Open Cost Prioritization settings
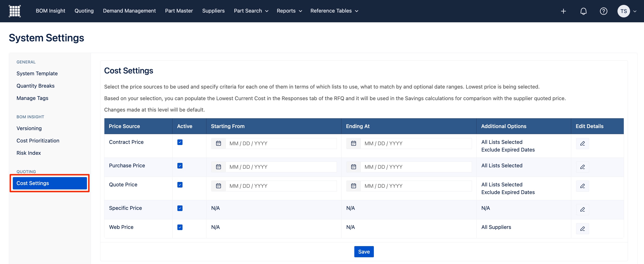Image resolution: width=644 pixels, height=264 pixels. (x=38, y=141)
